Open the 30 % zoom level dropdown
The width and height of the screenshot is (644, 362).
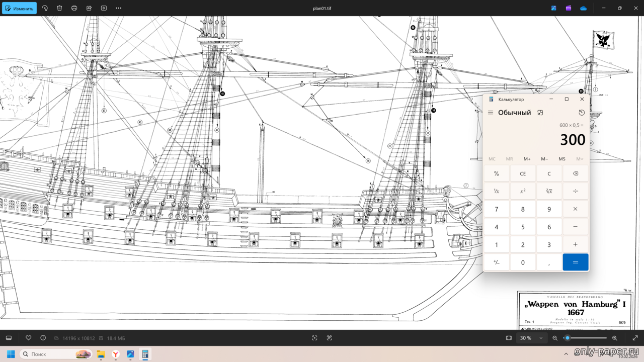coord(531,338)
